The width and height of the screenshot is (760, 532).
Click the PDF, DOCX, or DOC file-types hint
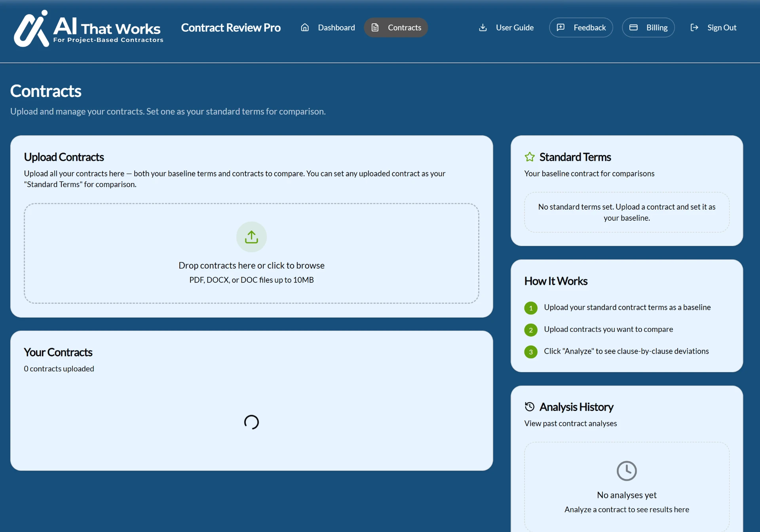tap(251, 280)
